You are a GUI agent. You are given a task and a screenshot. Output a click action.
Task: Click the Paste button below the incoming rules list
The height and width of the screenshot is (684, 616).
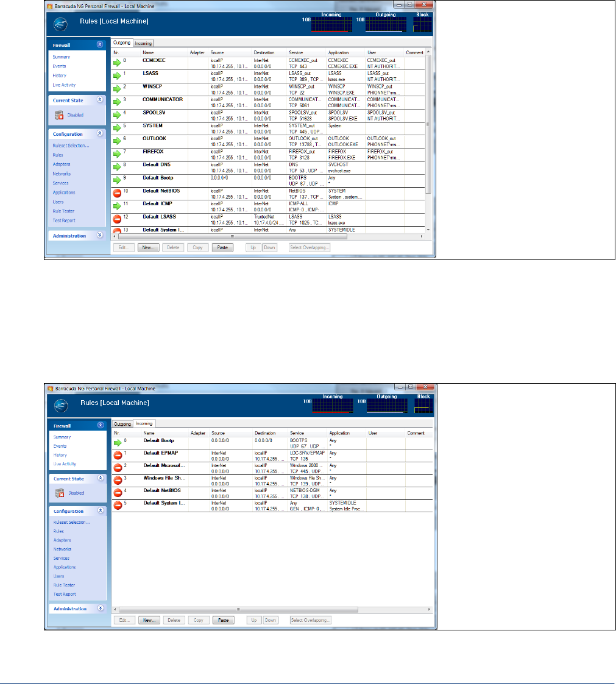[x=224, y=620]
